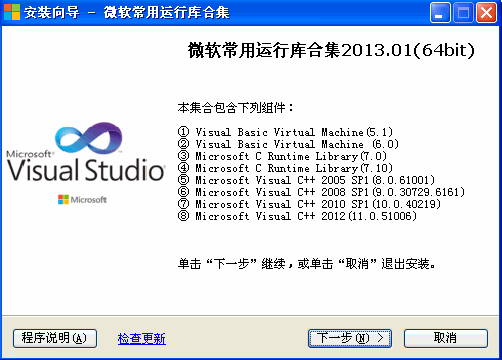Viewport: 502px width, 360px height.
Task: Click the Visual Studio infinity logo
Action: pyautogui.click(x=89, y=138)
